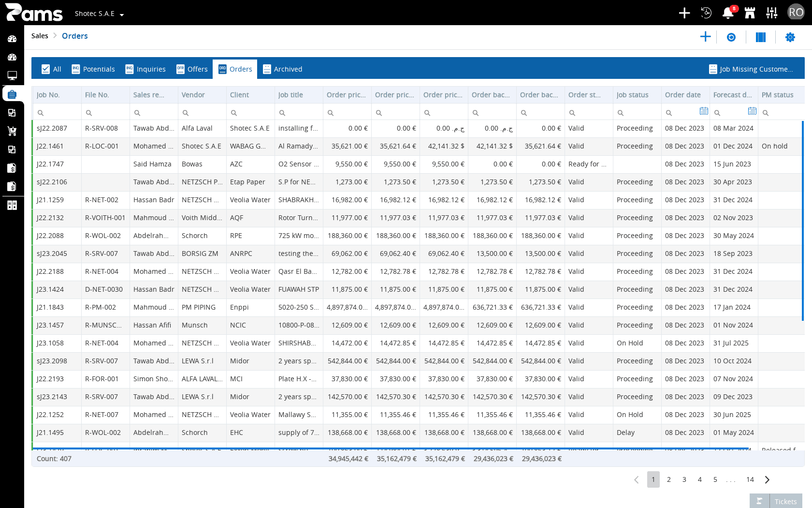Open the monitor icon in the sidebar
The width and height of the screenshot is (812, 508).
tap(12, 75)
